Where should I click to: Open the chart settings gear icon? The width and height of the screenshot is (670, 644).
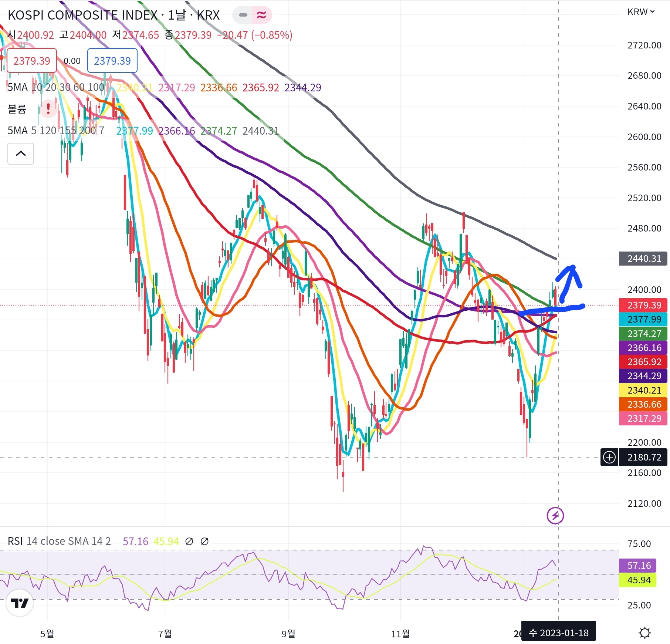pyautogui.click(x=645, y=633)
